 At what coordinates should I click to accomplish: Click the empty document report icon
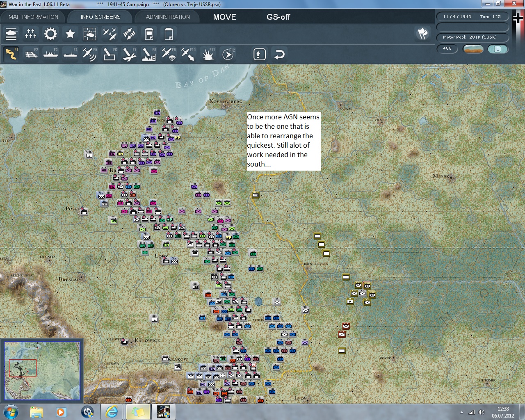pos(169,34)
